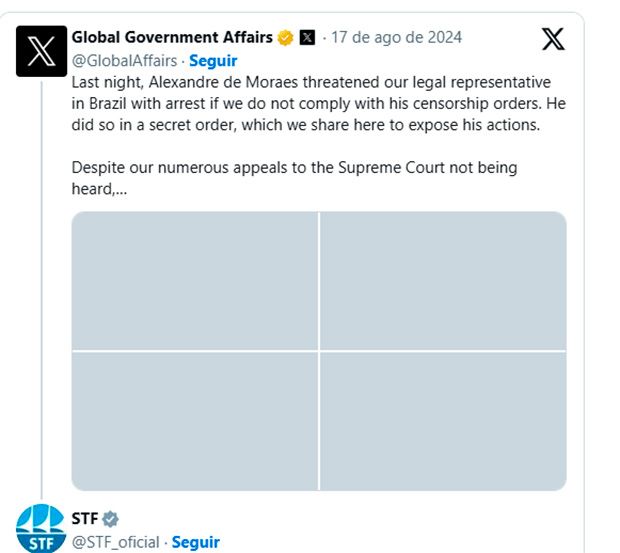Viewport: 620px width, 553px height.
Task: Open the @GlobalAffairs handle link
Action: [124, 60]
